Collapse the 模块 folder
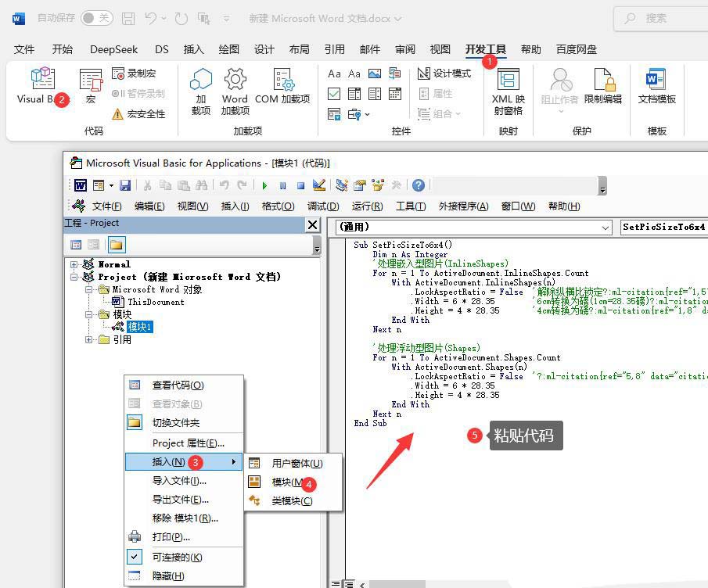 [88, 314]
